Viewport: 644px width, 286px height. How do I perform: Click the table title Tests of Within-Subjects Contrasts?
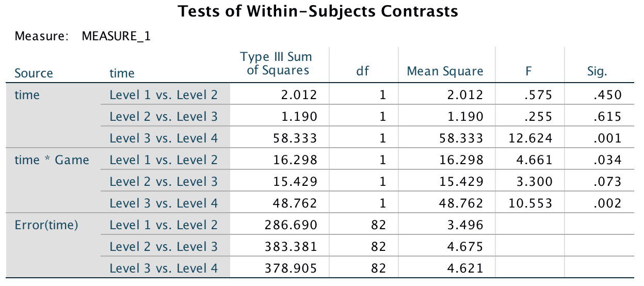317,11
